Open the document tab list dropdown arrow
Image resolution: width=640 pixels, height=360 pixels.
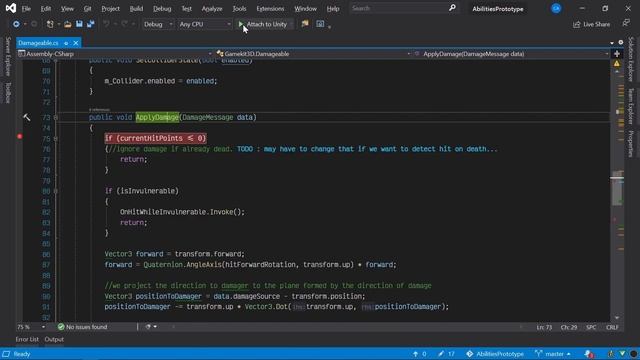coord(611,43)
